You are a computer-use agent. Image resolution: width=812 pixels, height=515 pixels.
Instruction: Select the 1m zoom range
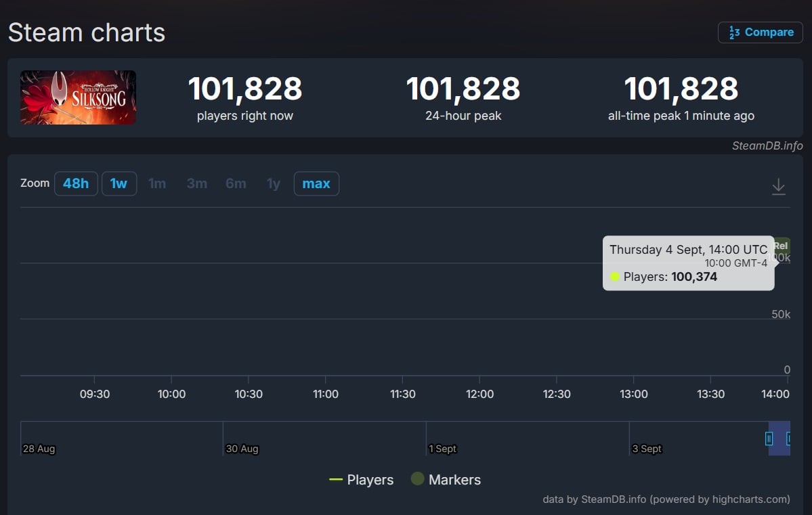(157, 183)
